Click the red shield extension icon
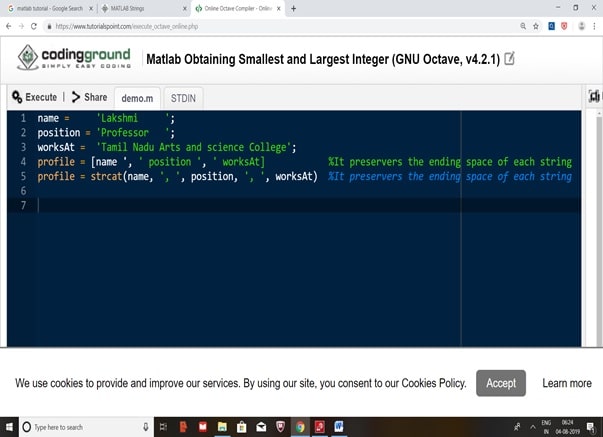 point(564,26)
